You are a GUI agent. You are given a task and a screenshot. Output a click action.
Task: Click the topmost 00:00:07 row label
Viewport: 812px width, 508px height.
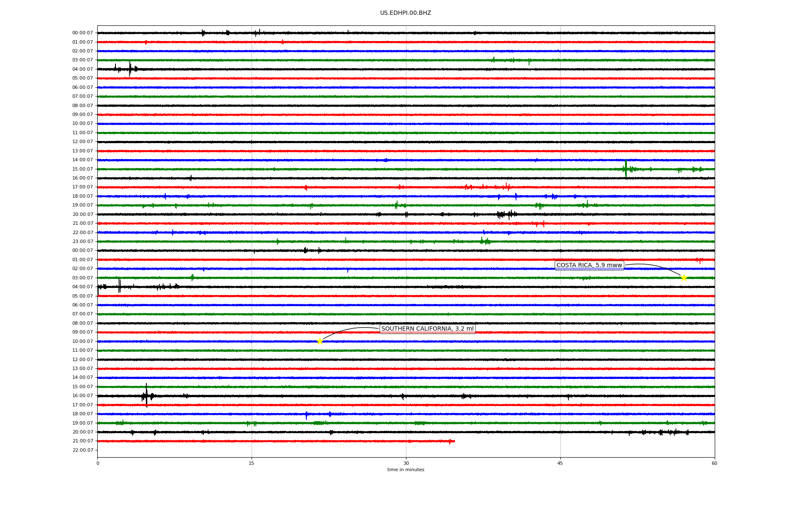coord(82,33)
